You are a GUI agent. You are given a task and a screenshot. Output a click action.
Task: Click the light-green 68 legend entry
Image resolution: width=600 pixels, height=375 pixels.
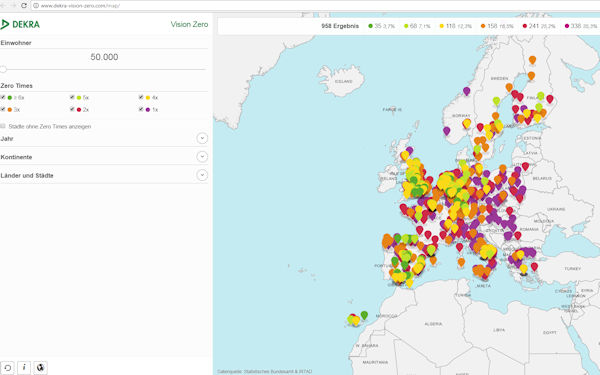pyautogui.click(x=417, y=26)
